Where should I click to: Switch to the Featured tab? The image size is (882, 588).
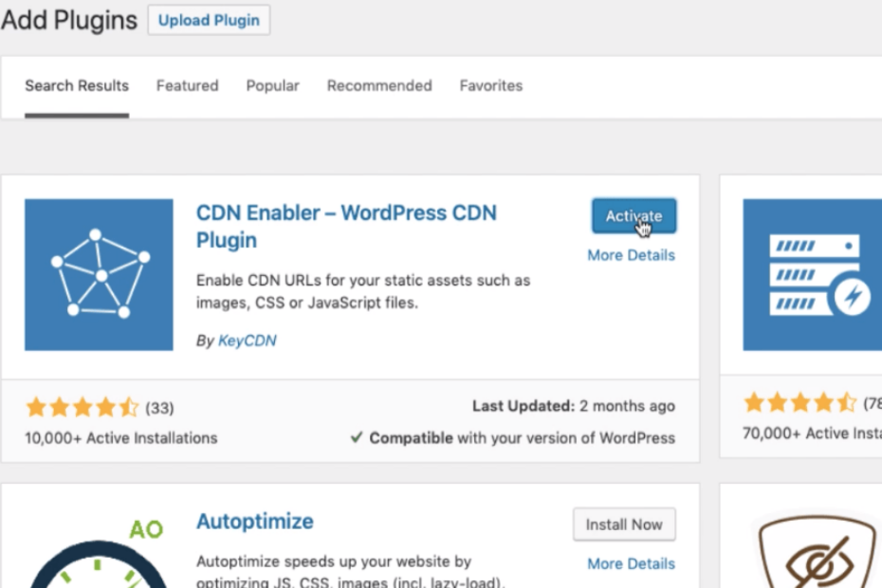[x=188, y=85]
